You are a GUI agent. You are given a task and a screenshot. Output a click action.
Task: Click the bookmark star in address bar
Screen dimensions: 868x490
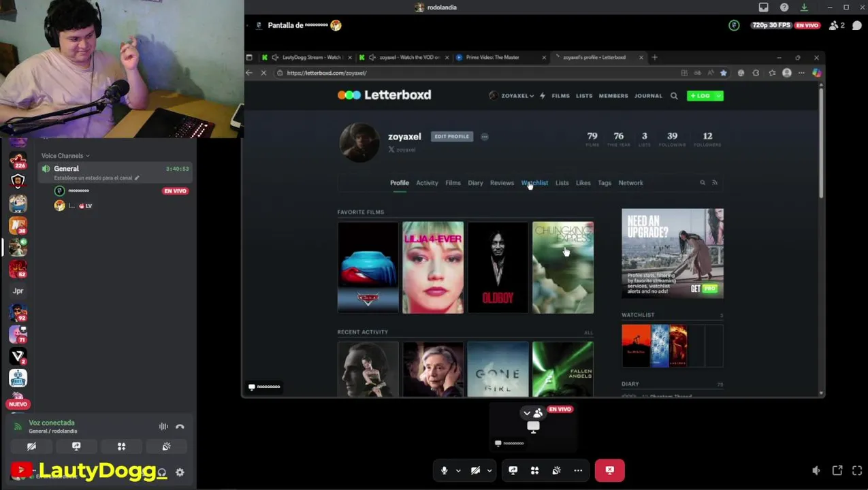click(724, 73)
